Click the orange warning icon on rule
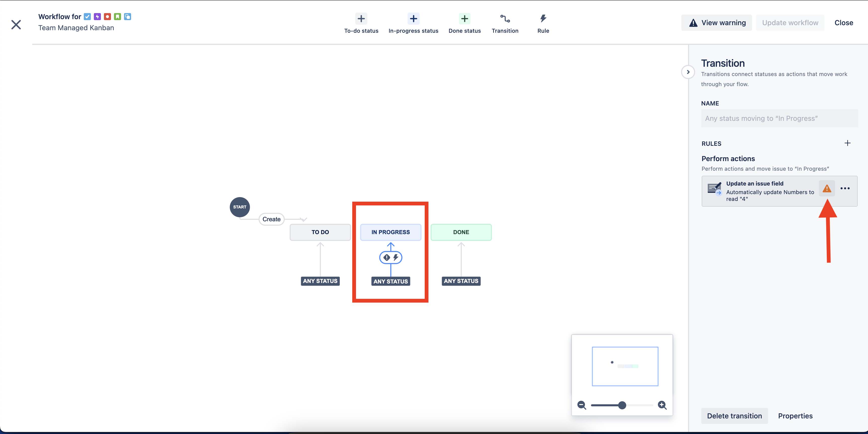Image resolution: width=868 pixels, height=434 pixels. click(x=826, y=189)
